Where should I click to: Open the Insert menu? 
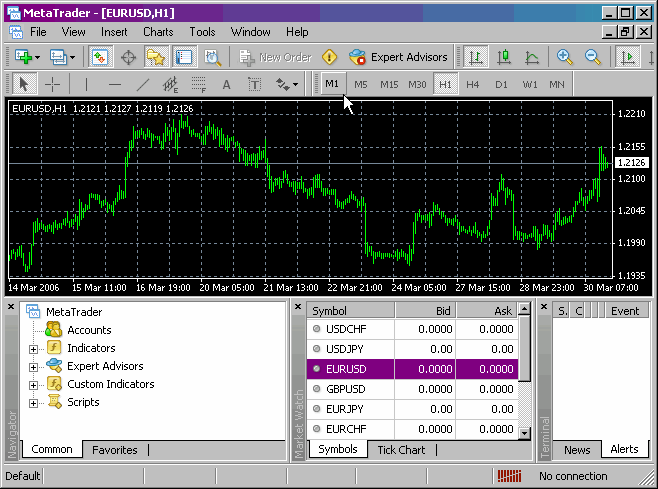(x=114, y=32)
